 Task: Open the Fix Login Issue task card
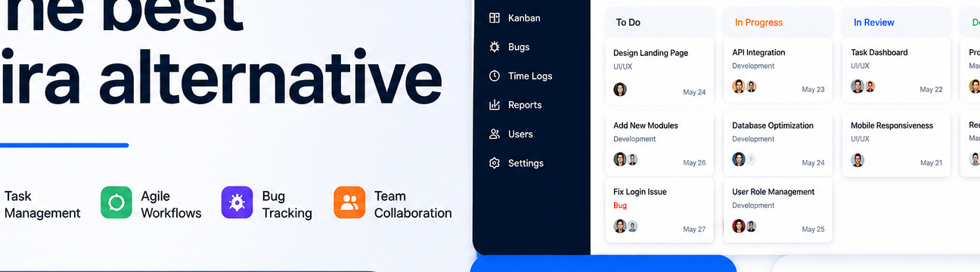pyautogui.click(x=660, y=210)
